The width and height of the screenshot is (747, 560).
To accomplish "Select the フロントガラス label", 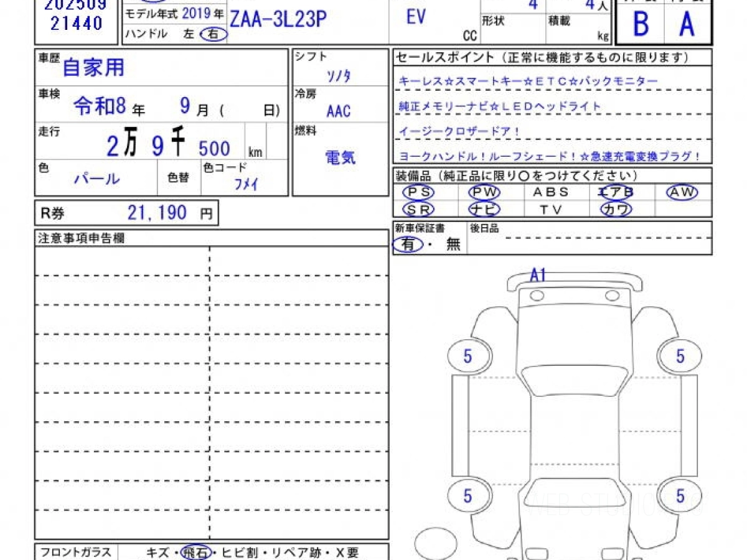I will pyautogui.click(x=76, y=553).
